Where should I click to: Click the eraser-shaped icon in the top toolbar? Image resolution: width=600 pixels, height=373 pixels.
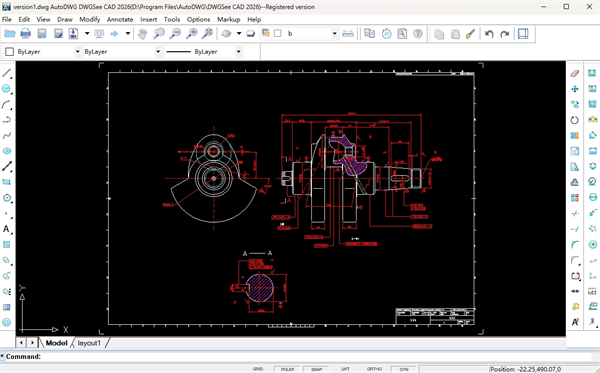tap(251, 34)
